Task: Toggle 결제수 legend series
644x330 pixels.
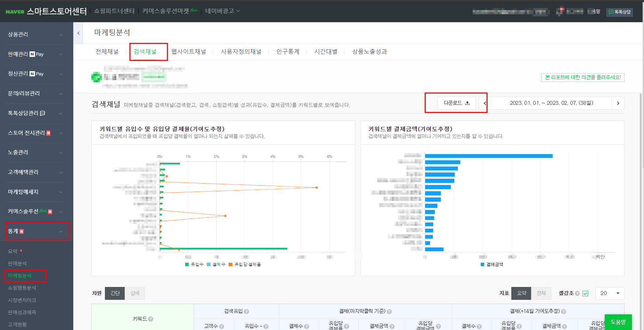Action: 216,264
